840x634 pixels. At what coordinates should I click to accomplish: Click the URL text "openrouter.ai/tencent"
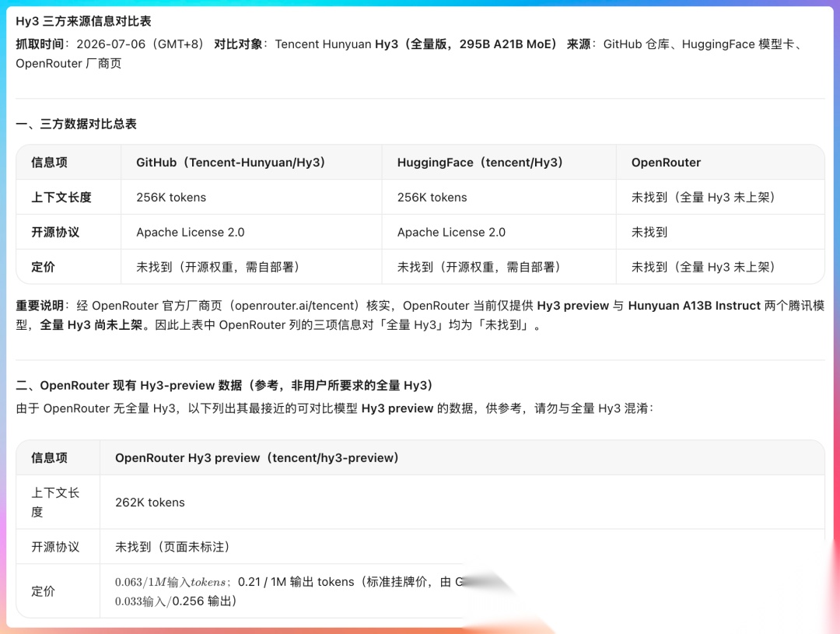(x=296, y=306)
